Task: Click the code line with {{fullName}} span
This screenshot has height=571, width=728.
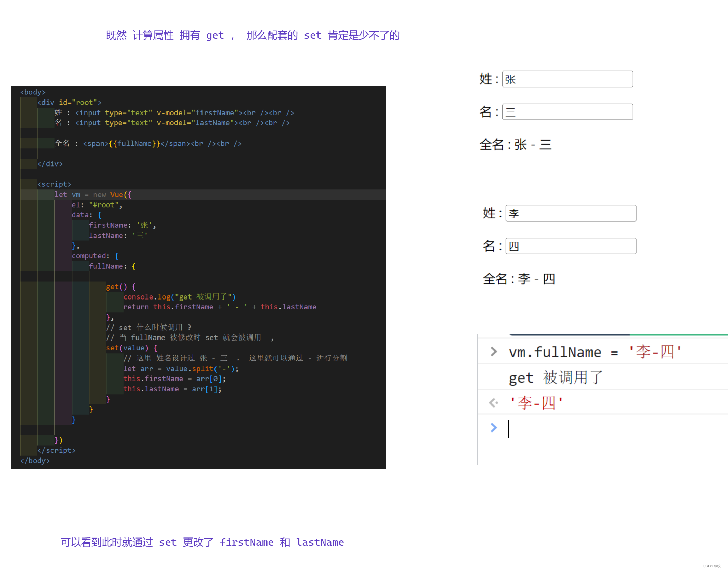Action: coord(148,143)
